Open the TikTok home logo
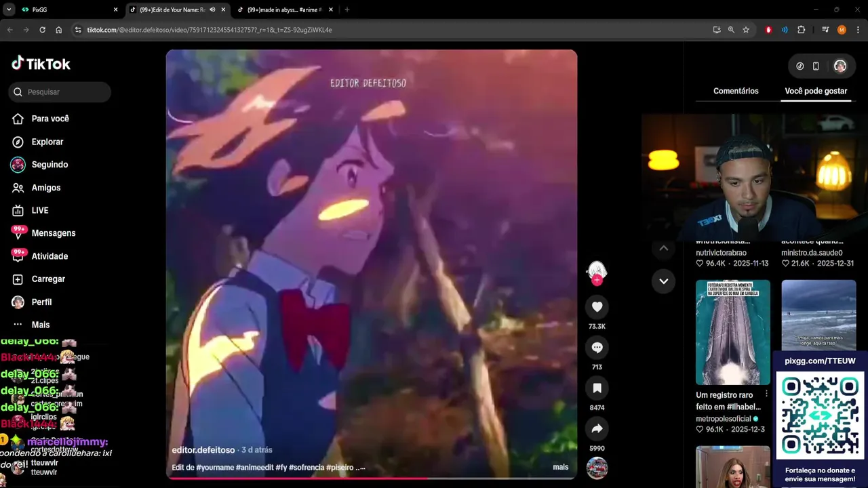The height and width of the screenshot is (488, 868). point(41,64)
